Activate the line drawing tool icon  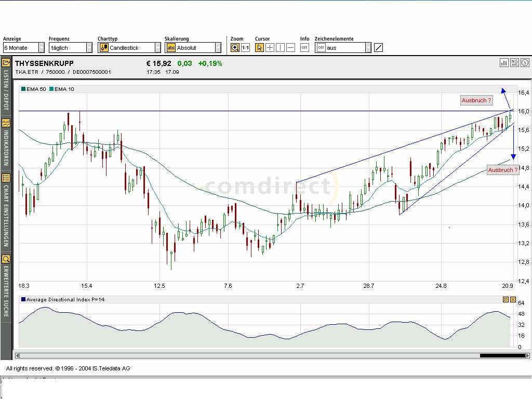pyautogui.click(x=378, y=48)
